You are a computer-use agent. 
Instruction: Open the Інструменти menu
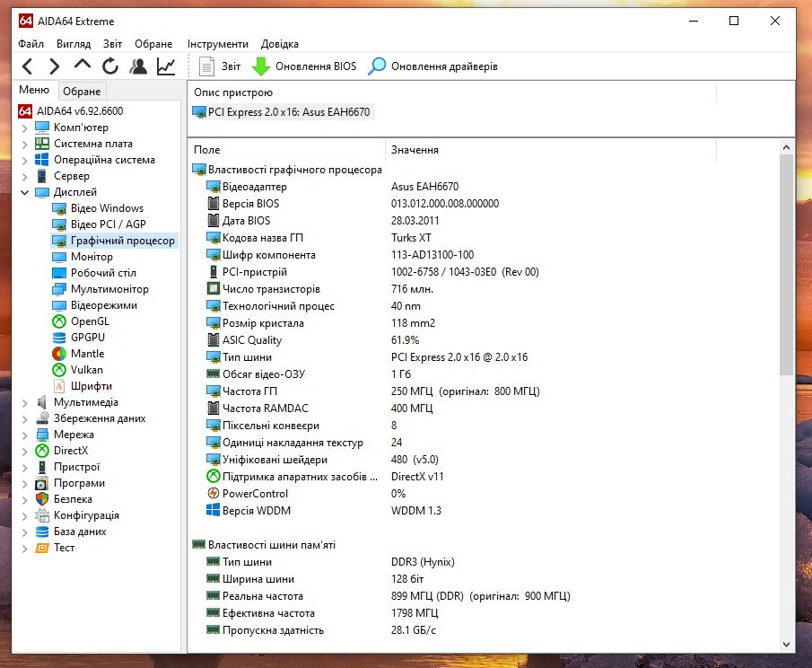point(218,44)
